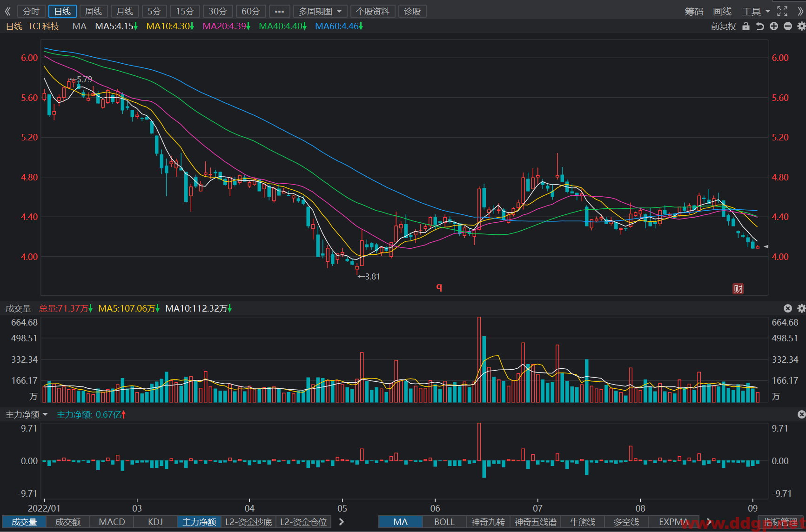Zoom out chart with minus icon
This screenshot has width=806, height=532.
tap(788, 27)
